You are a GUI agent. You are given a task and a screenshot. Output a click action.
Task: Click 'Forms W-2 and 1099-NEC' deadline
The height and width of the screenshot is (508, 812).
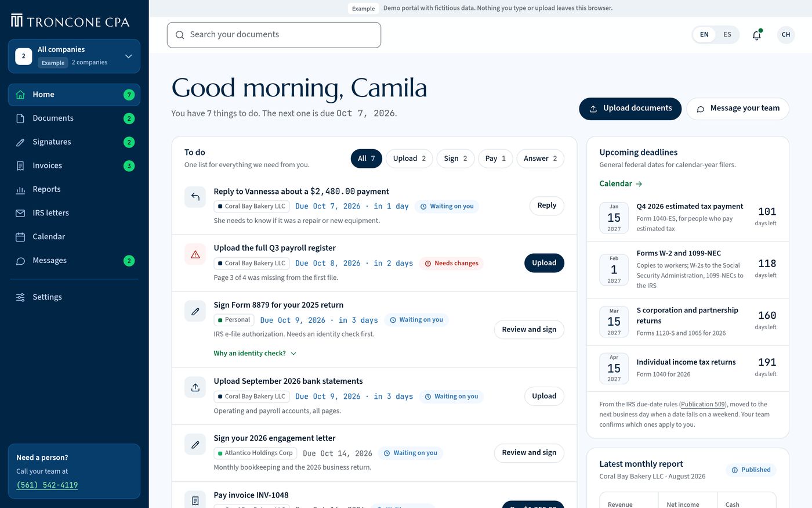click(x=679, y=254)
